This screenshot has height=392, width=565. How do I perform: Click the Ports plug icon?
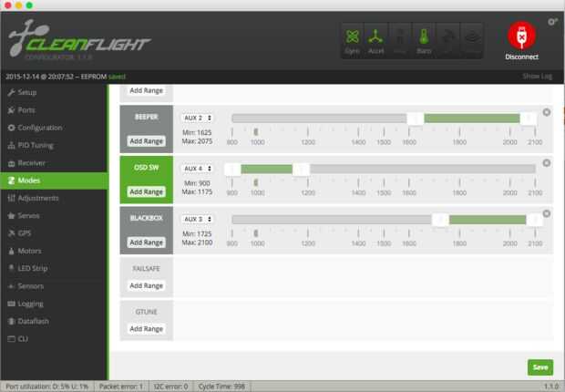11,110
